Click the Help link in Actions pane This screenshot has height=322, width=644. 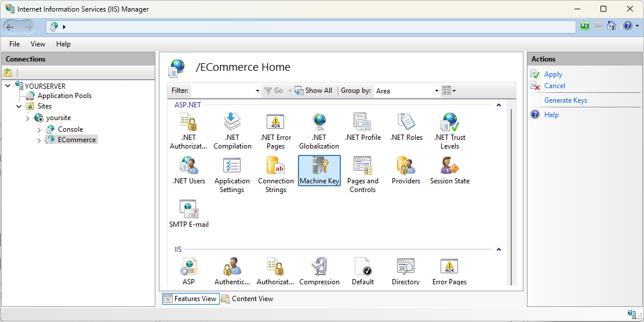point(551,115)
